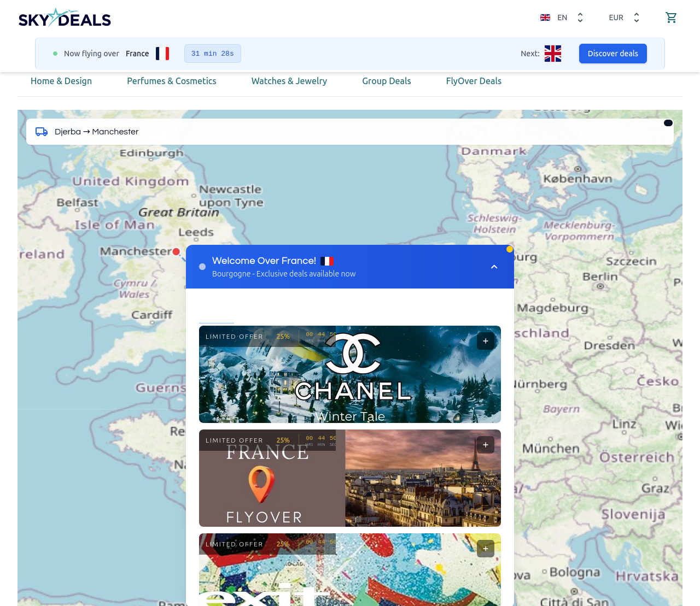Screen dimensions: 700x606
Task: Open the Group Deals link
Action: tap(387, 80)
